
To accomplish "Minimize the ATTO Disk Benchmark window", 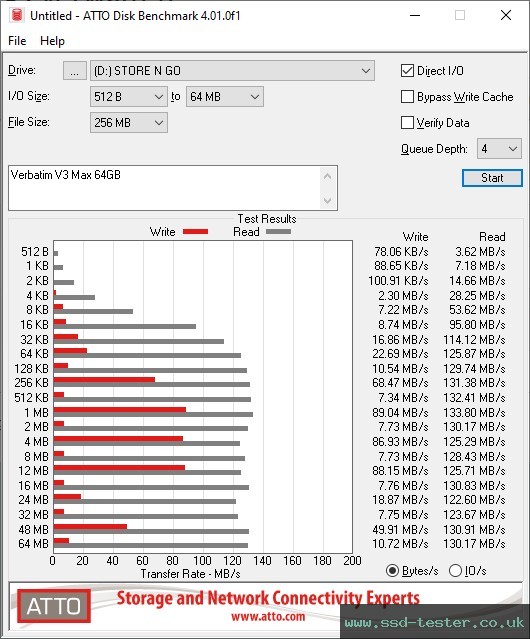I will point(415,15).
